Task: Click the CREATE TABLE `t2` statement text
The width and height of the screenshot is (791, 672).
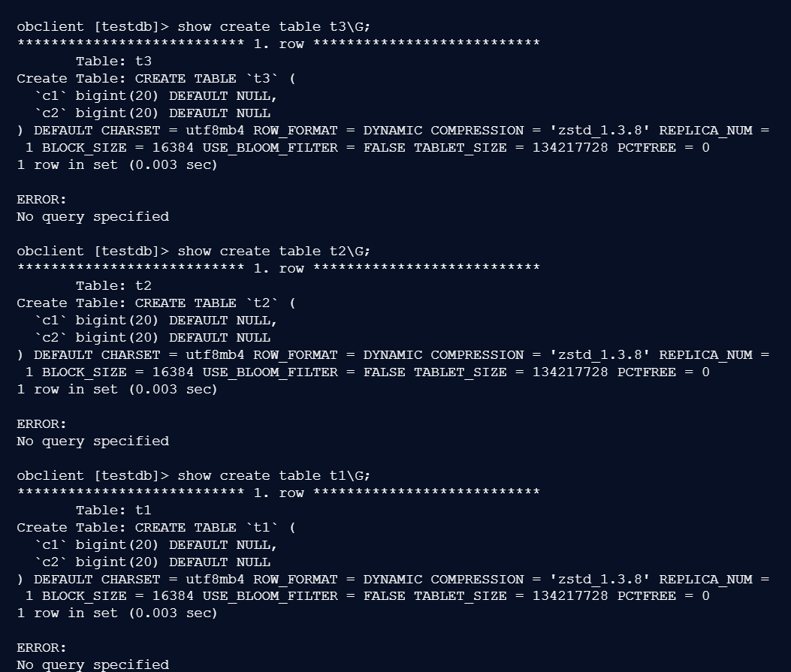Action: tap(215, 303)
